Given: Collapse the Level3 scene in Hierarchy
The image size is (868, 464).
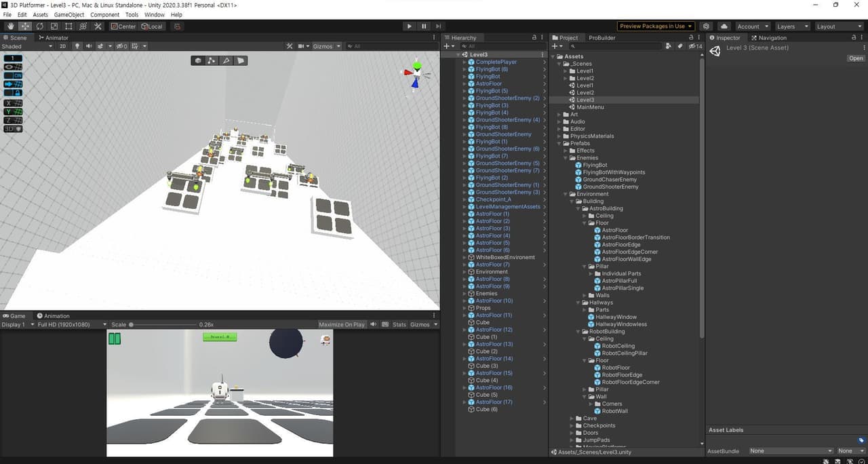Looking at the screenshot, I should click(459, 54).
